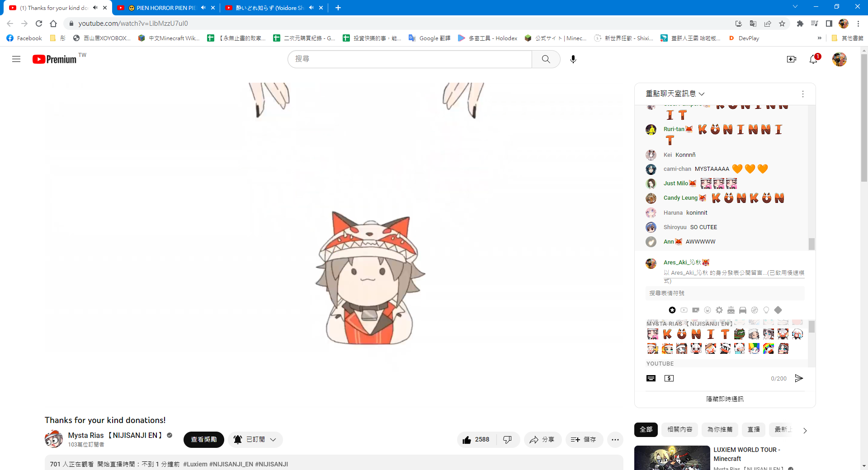Open the subscribed notification dropdown
Screen dimensions: 868x470
255,440
